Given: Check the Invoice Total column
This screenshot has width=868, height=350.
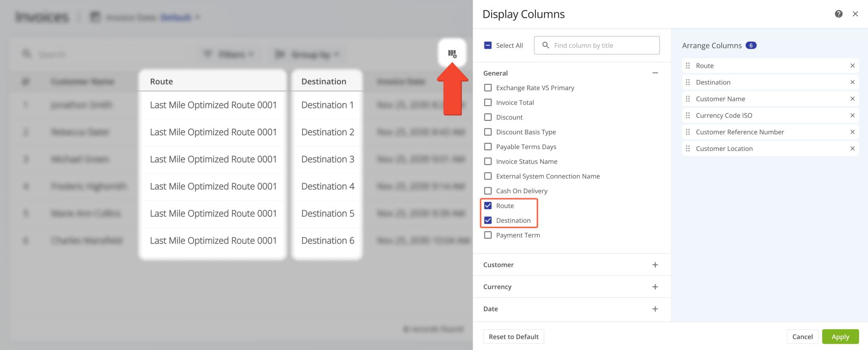Looking at the screenshot, I should [488, 103].
